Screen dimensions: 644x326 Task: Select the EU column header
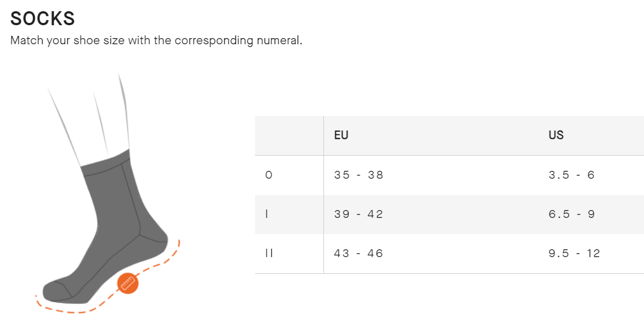click(x=341, y=136)
